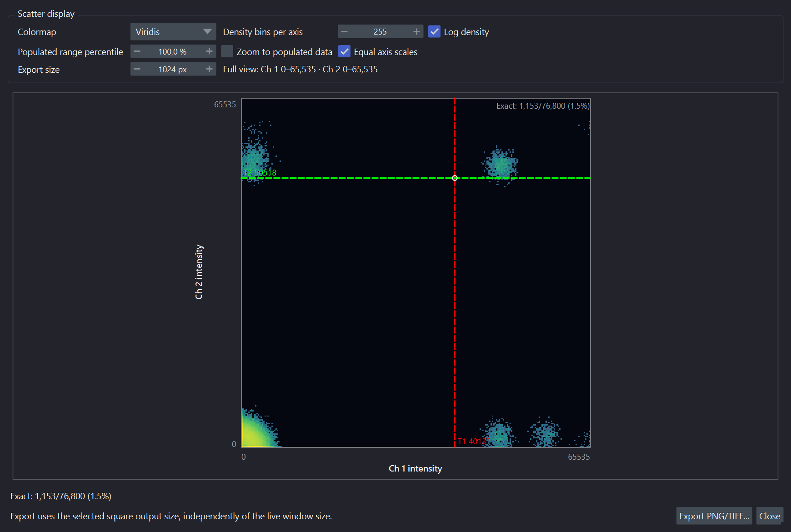Decrease populated range percentile
This screenshot has width=791, height=532.
click(137, 51)
